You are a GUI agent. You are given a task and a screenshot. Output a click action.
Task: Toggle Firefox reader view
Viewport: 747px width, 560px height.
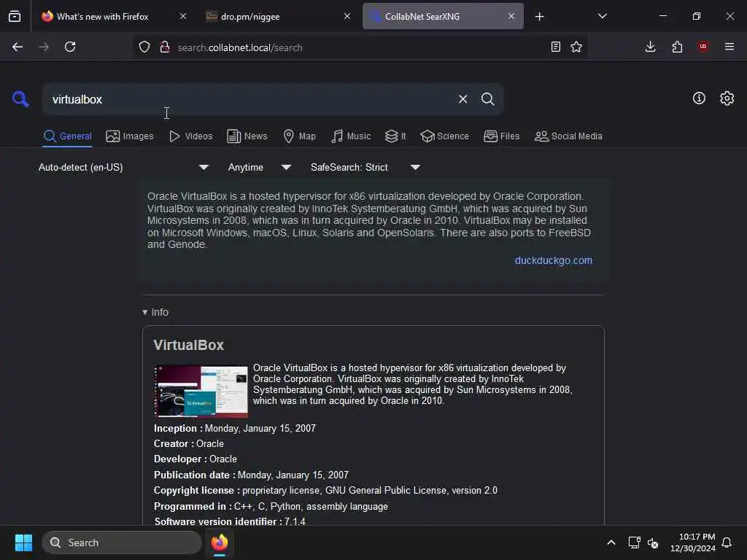(555, 47)
